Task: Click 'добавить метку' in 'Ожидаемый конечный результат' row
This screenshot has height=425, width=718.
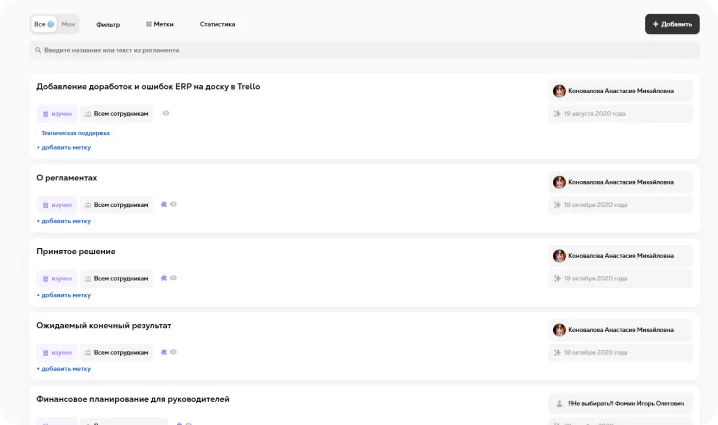Action: pos(64,369)
